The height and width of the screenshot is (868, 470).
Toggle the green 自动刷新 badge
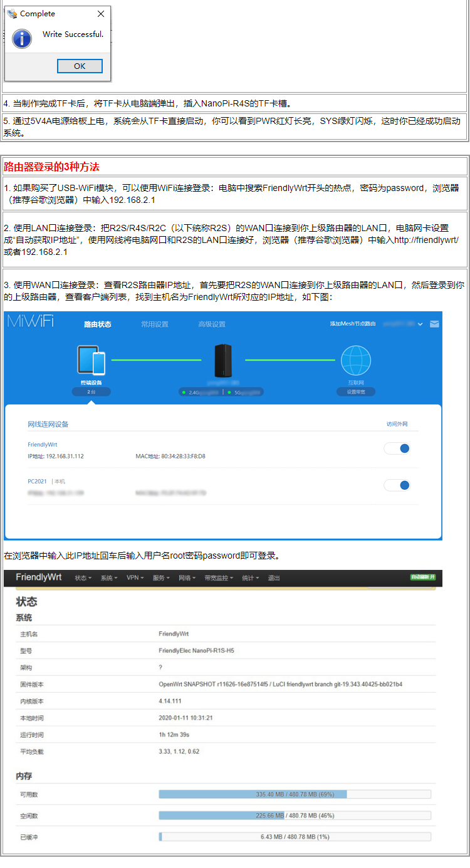point(422,576)
